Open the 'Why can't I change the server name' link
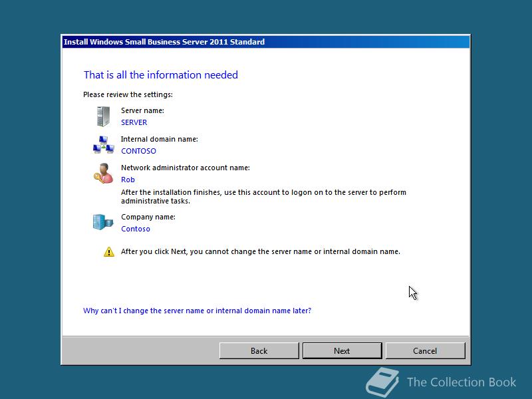This screenshot has height=399, width=532. pyautogui.click(x=197, y=311)
